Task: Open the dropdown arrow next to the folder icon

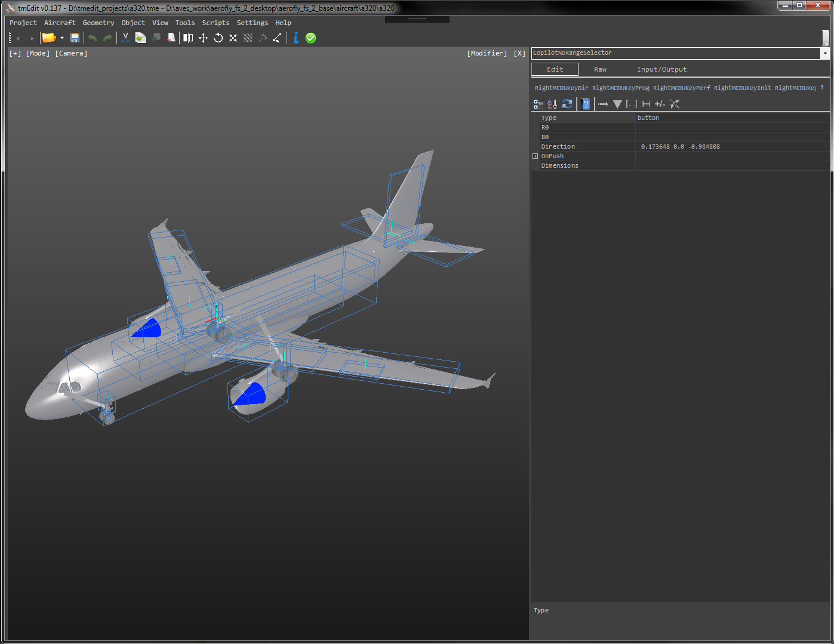Action: [x=61, y=38]
